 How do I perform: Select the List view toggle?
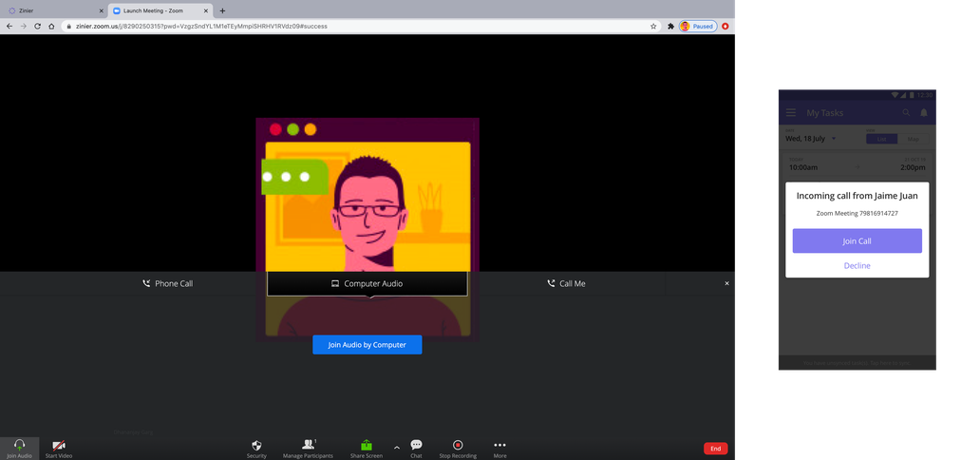[x=881, y=139]
